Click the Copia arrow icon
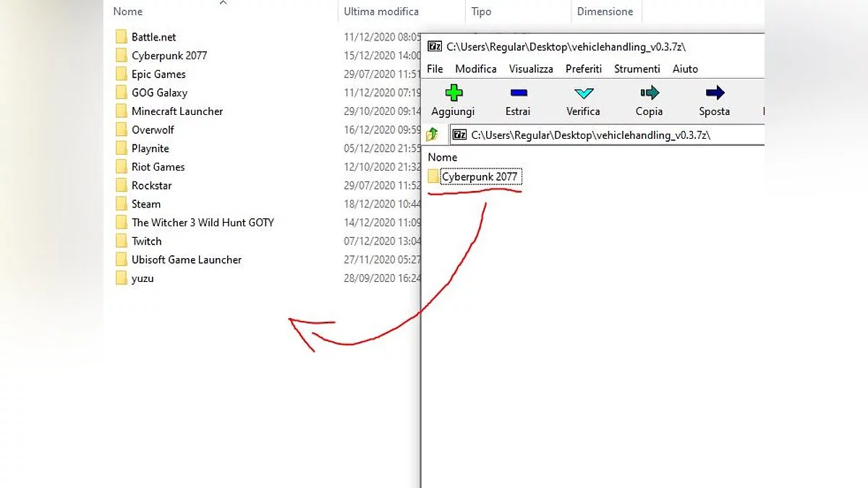Viewport: 868px width, 488px height. 650,93
